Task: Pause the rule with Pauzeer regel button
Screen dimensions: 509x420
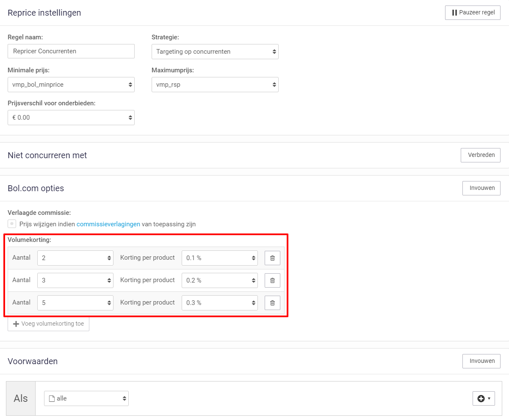Action: click(x=473, y=13)
